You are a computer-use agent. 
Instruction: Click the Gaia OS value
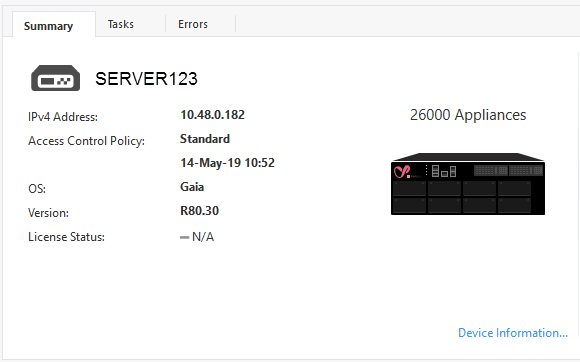coord(192,187)
